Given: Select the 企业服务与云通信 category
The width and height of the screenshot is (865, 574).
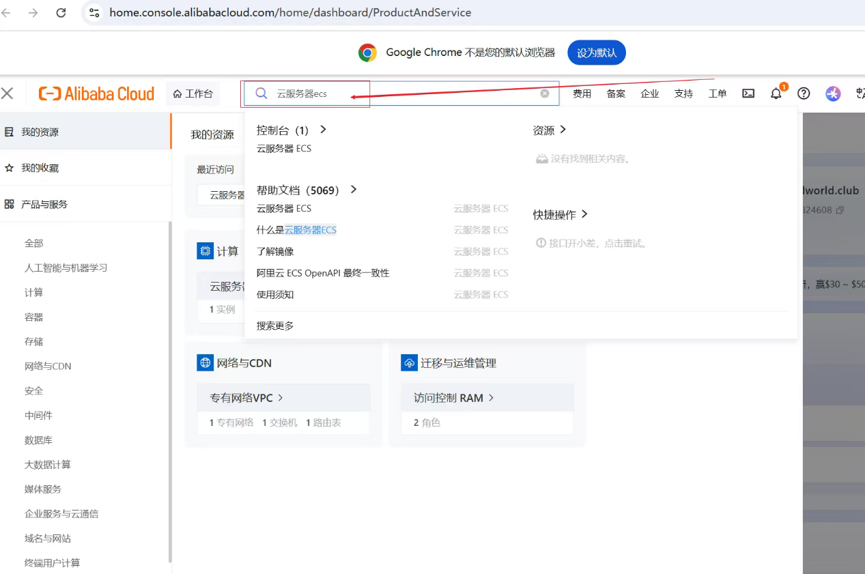Looking at the screenshot, I should pyautogui.click(x=61, y=514).
